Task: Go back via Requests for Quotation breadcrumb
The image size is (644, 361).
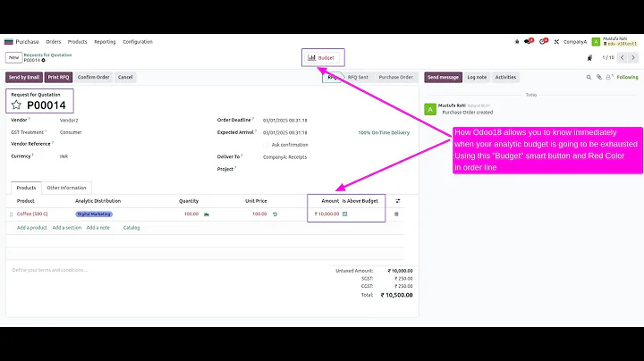Action: point(47,55)
